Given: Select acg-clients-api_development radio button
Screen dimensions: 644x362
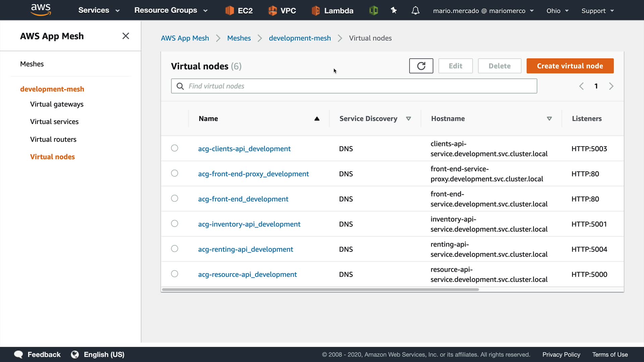Looking at the screenshot, I should click(174, 148).
